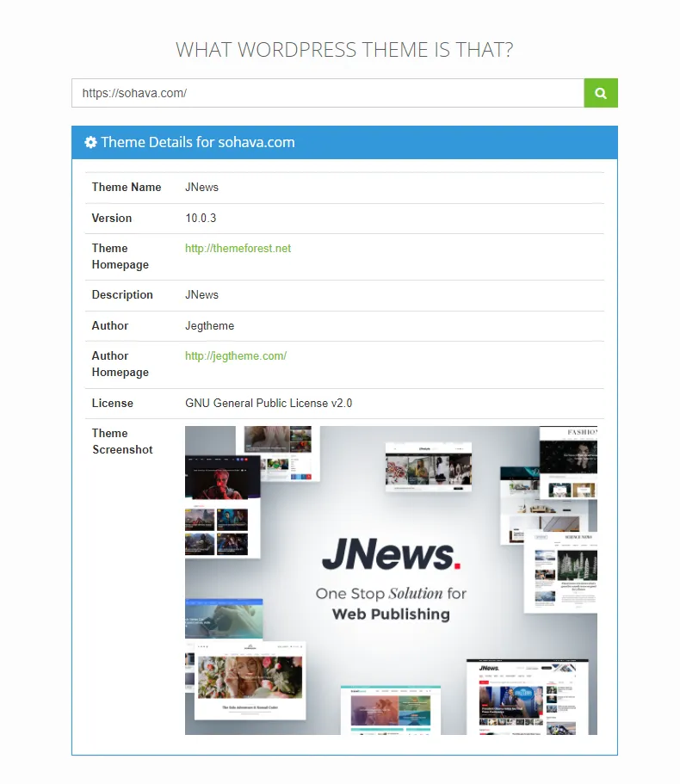
Task: Click the 'Theme Name' row label
Action: click(127, 187)
